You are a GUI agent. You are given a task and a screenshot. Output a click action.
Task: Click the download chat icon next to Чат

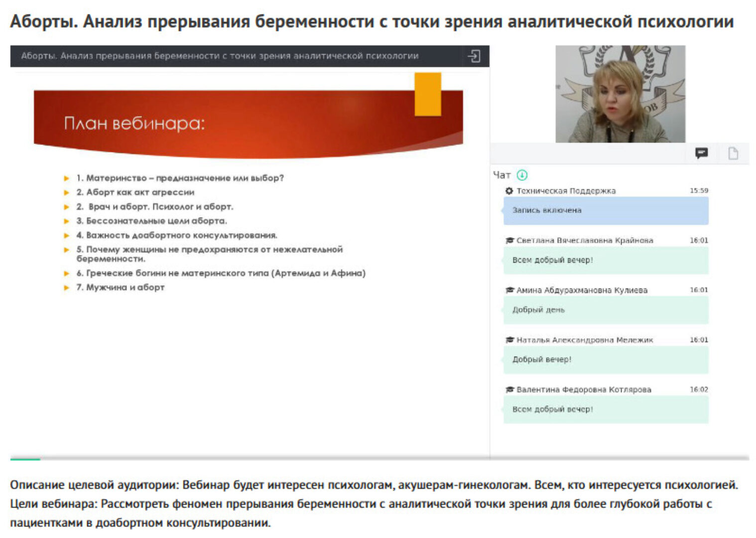point(522,175)
